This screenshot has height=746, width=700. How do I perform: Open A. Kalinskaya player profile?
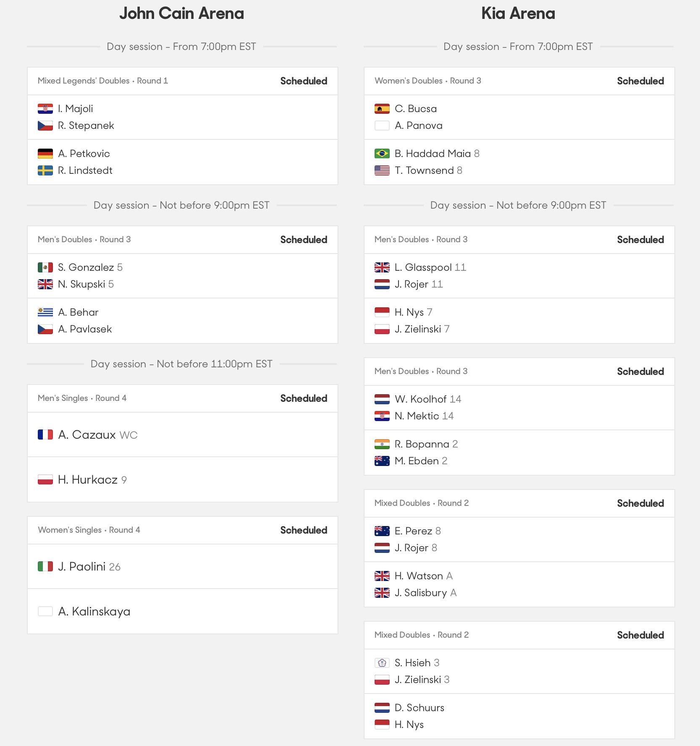tap(94, 611)
